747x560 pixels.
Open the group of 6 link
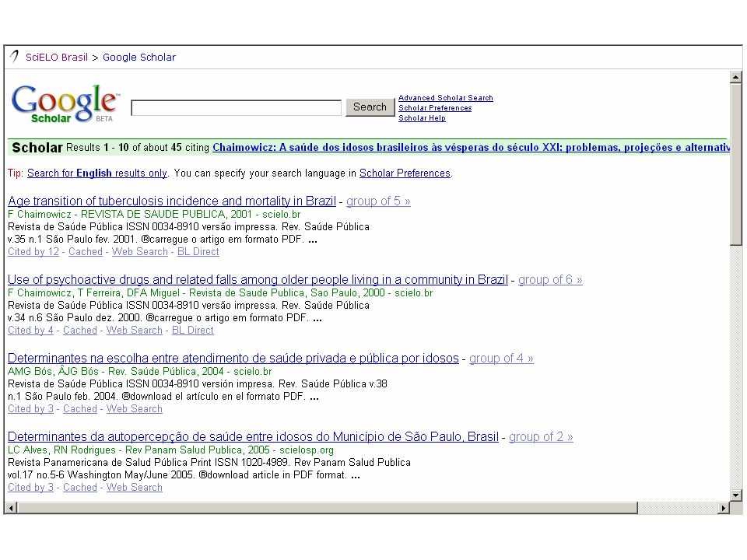tap(550, 279)
